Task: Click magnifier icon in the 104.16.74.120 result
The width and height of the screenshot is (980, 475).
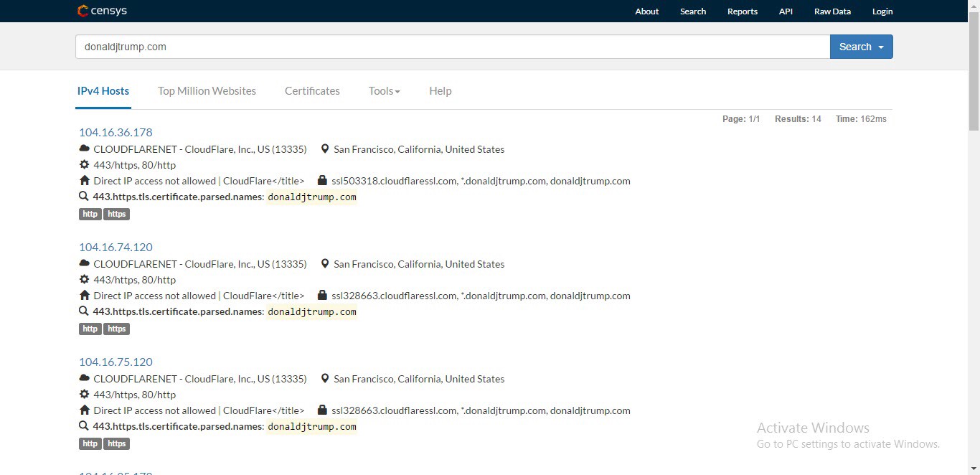Action: 84,311
